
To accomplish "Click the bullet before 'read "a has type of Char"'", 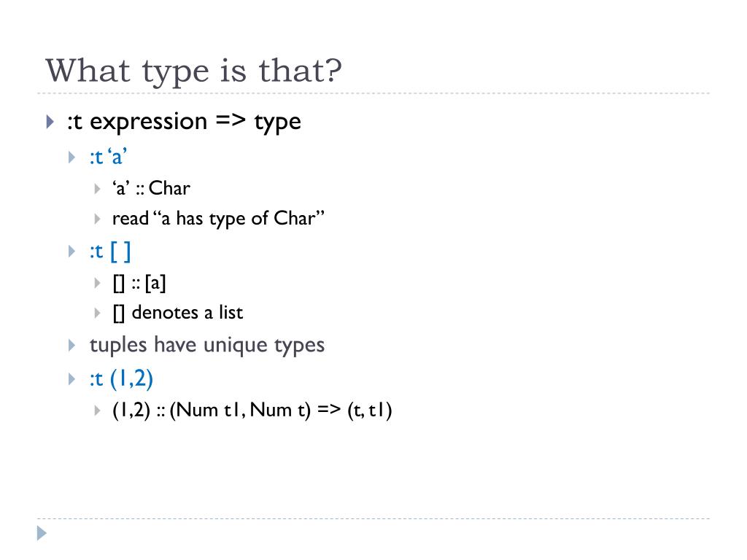I will coord(97,219).
